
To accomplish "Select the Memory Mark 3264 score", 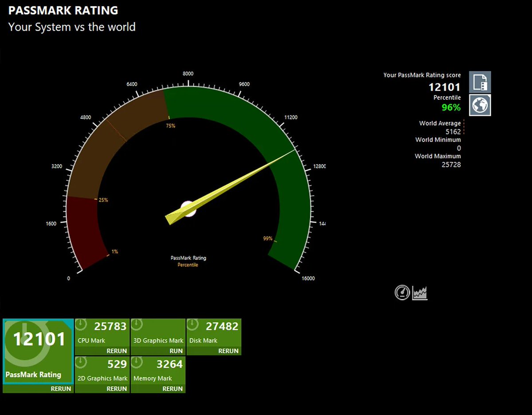I will click(169, 364).
